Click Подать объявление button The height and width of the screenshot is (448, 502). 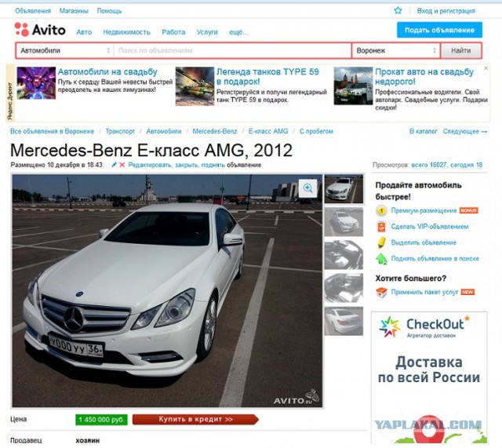click(439, 30)
